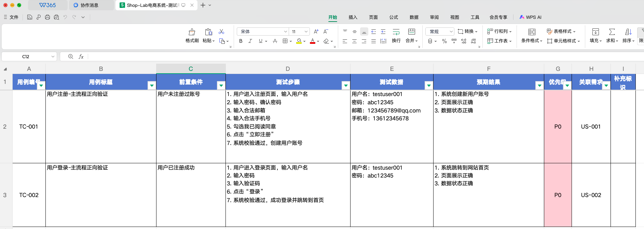Switch to the 数据 ribbon tab
This screenshot has width=644, height=229.
coord(414,17)
